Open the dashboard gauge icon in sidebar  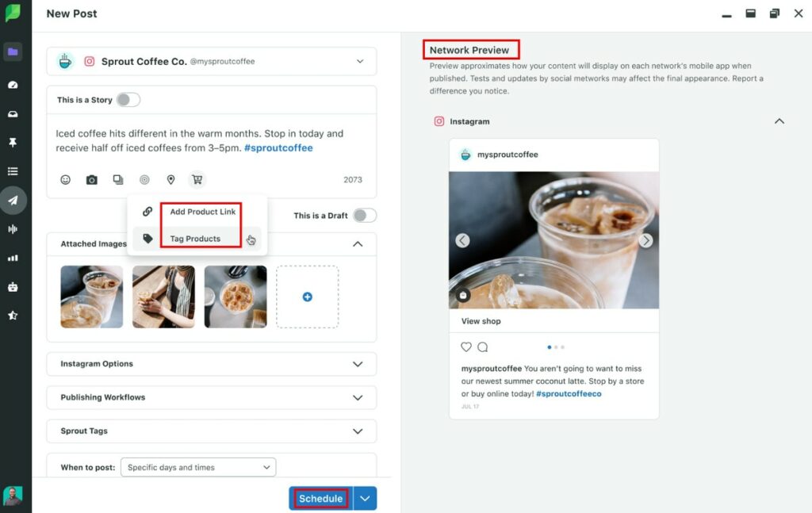(x=13, y=84)
